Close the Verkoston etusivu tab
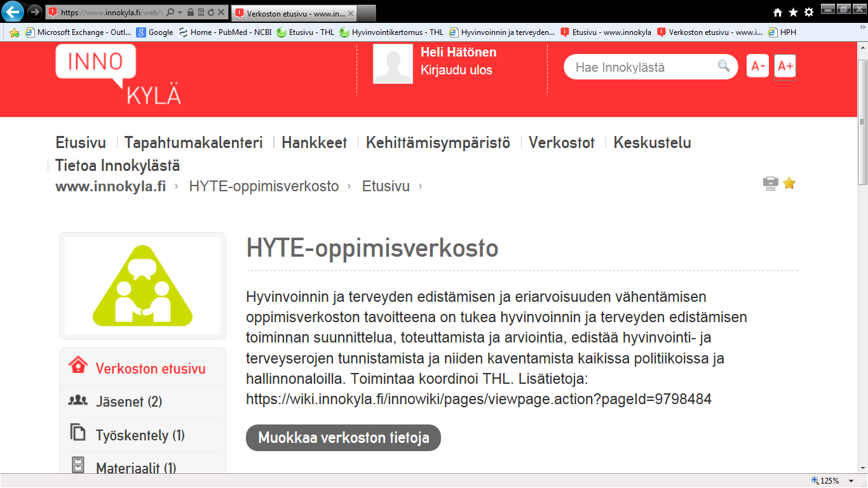Viewport: 868px width, 488px height. tap(351, 12)
